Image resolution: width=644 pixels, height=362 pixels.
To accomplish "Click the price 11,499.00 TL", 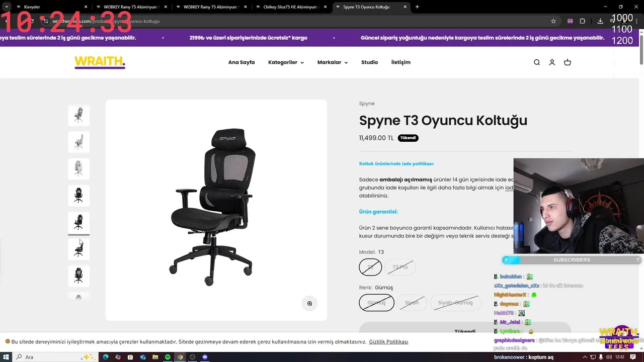I will (x=376, y=138).
